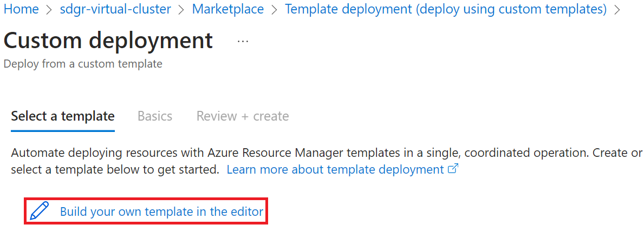This screenshot has height=225, width=644.
Task: Click the Custom deployment page heading
Action: tap(108, 40)
